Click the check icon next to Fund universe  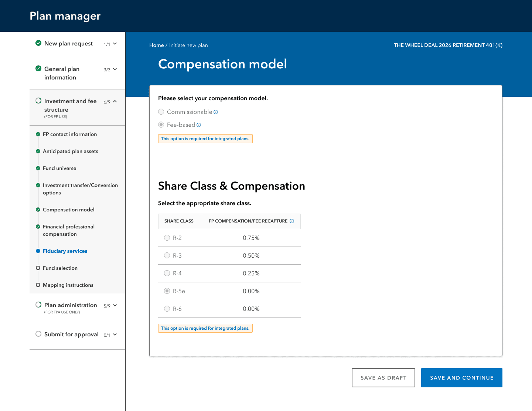click(38, 168)
